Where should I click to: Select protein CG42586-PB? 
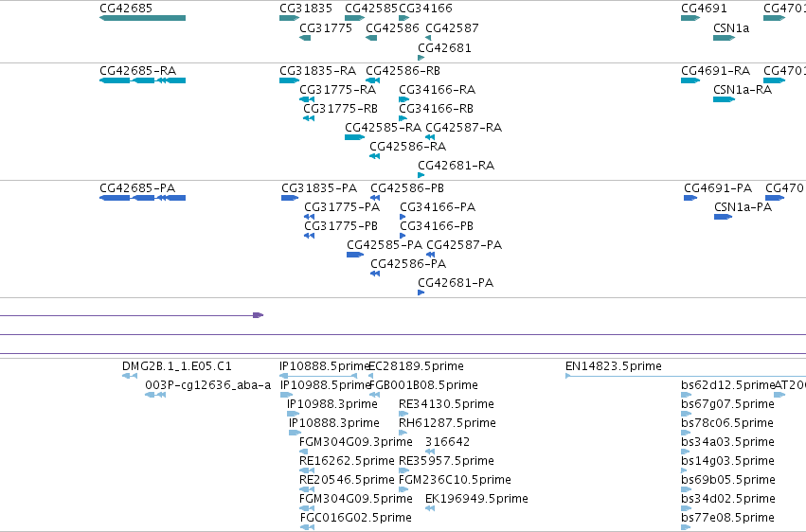(375, 198)
